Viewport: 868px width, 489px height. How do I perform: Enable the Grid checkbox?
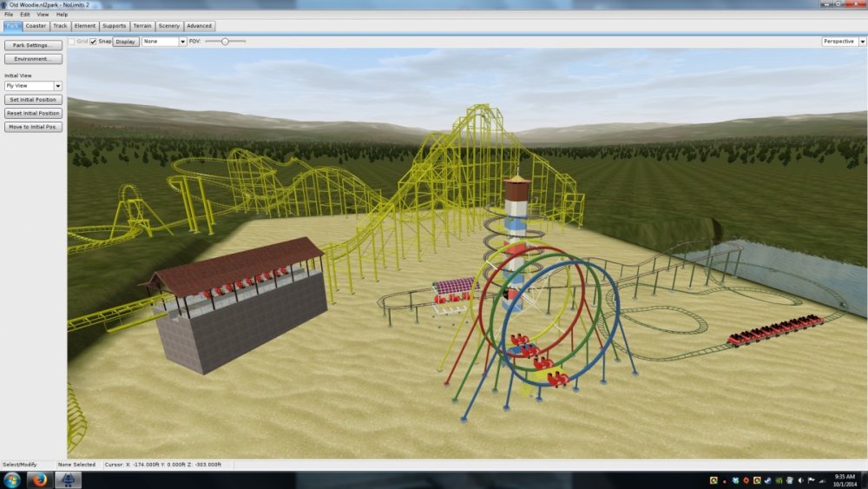click(x=71, y=41)
